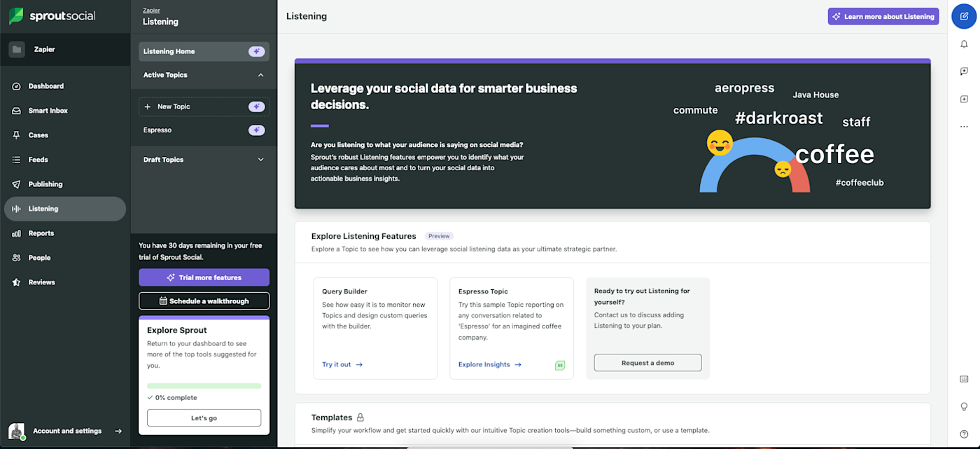Open the help question mark icon
Viewport: 980px width, 449px height.
click(964, 434)
